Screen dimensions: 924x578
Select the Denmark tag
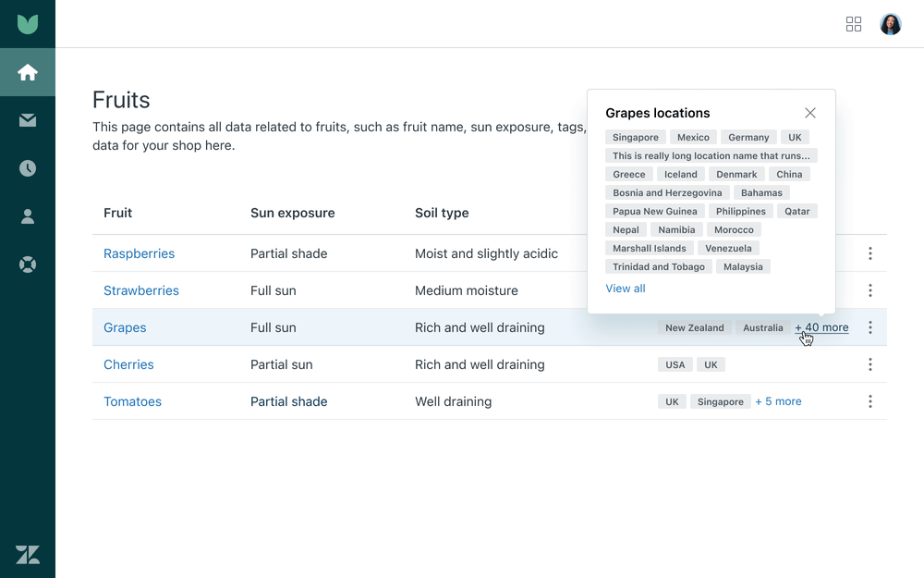click(x=736, y=175)
